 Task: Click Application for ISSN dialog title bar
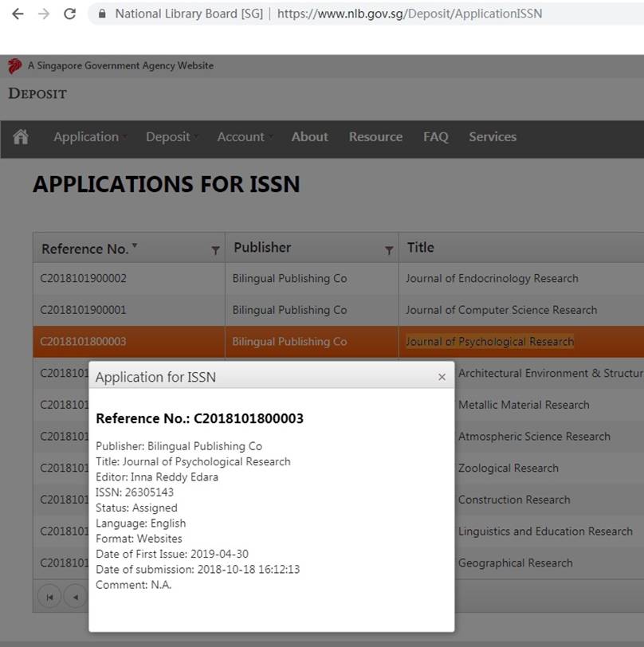click(272, 377)
